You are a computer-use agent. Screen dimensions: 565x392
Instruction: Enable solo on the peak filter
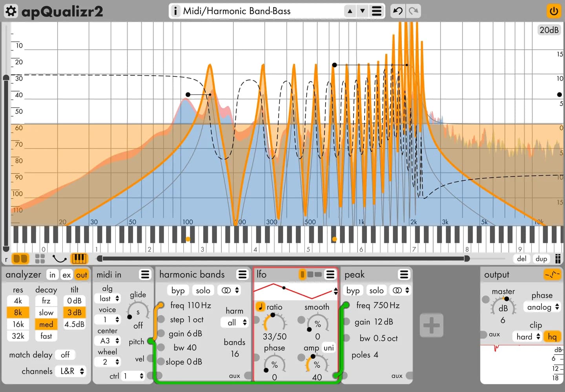(376, 290)
